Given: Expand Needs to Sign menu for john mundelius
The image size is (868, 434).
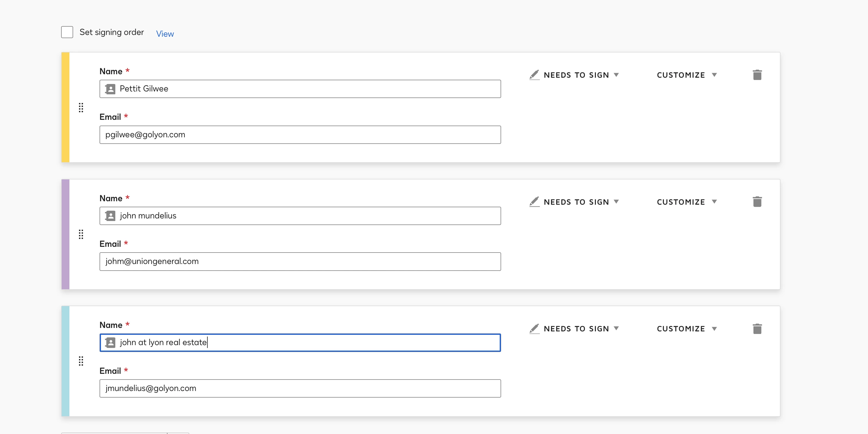Looking at the screenshot, I should [576, 202].
